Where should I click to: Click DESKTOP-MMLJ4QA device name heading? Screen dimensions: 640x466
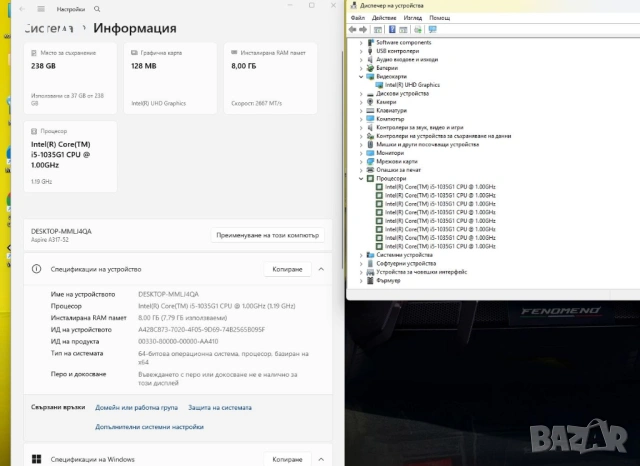tap(61, 231)
